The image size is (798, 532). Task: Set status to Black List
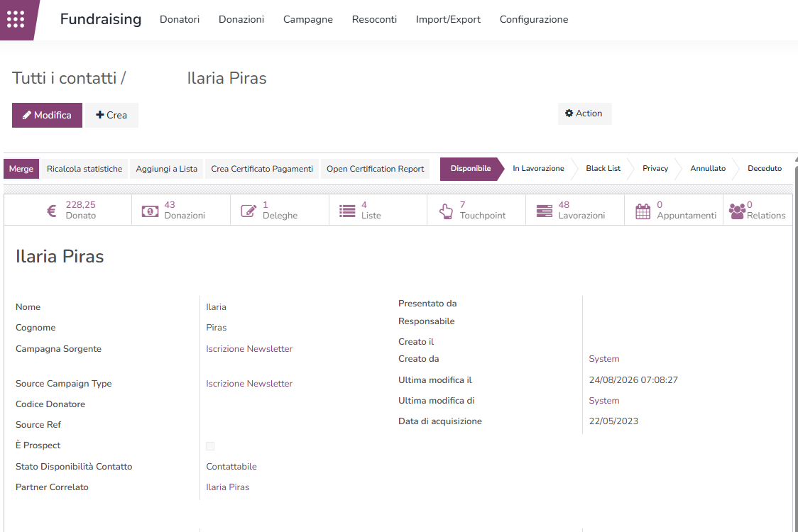[x=603, y=169]
